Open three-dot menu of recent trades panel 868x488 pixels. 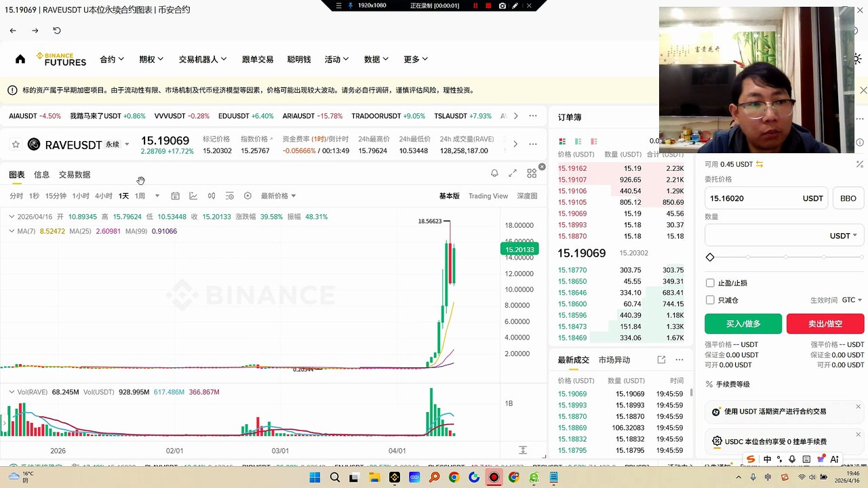(679, 360)
